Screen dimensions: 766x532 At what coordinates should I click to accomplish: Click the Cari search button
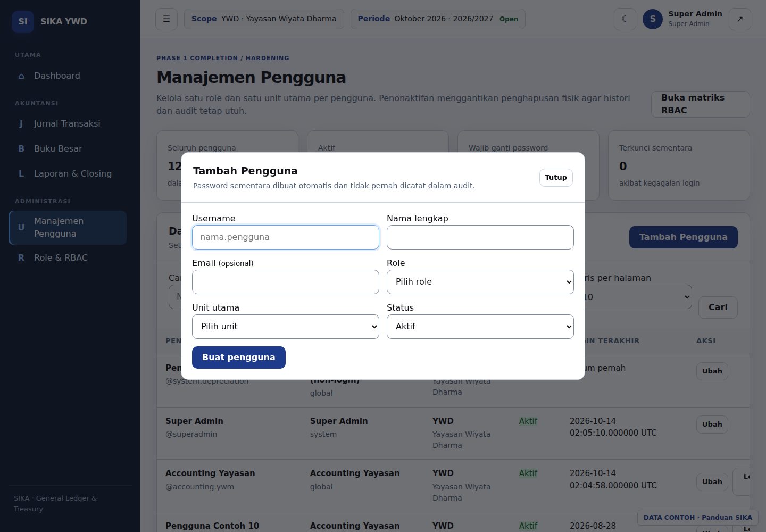[718, 307]
